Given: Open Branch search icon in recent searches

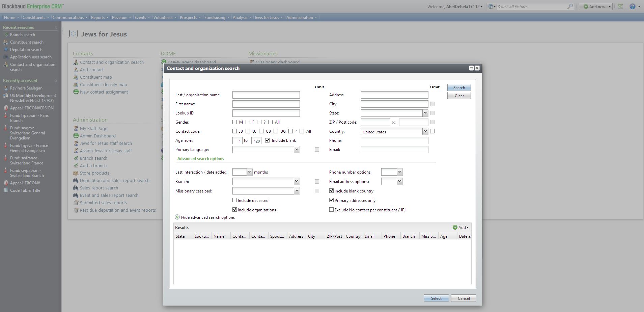Looking at the screenshot, I should coord(6,34).
